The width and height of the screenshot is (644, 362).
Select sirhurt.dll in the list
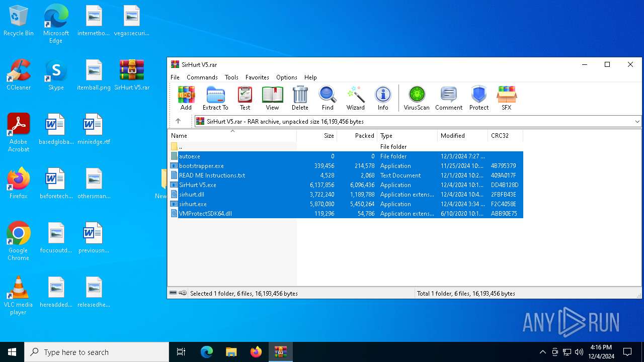(x=346, y=195)
